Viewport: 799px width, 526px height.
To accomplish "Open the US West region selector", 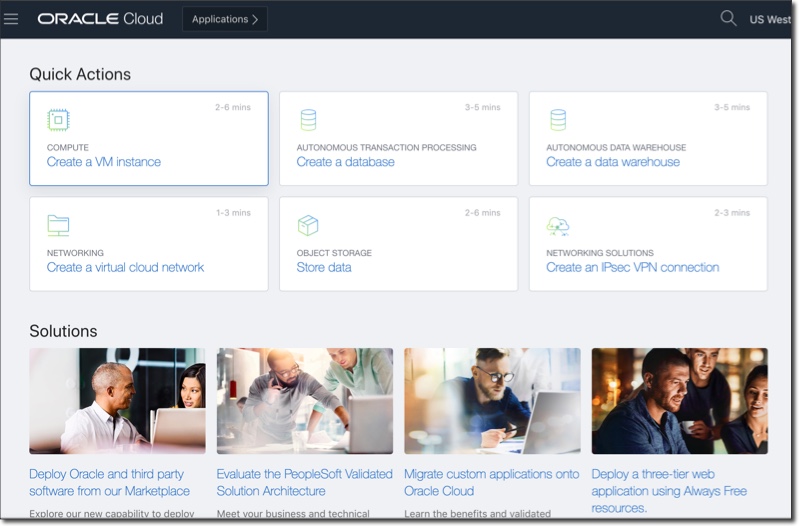I will pos(769,19).
